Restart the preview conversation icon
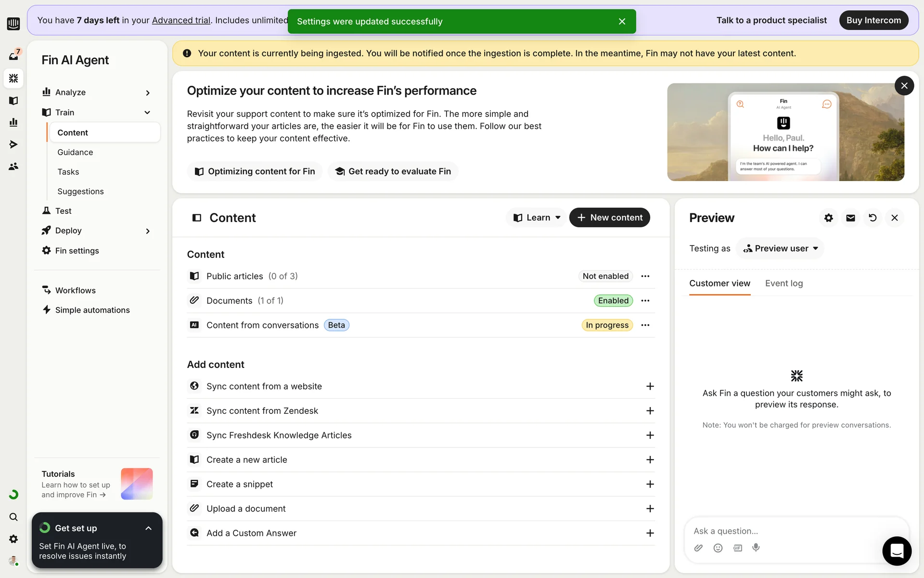The width and height of the screenshot is (924, 578). click(x=873, y=218)
